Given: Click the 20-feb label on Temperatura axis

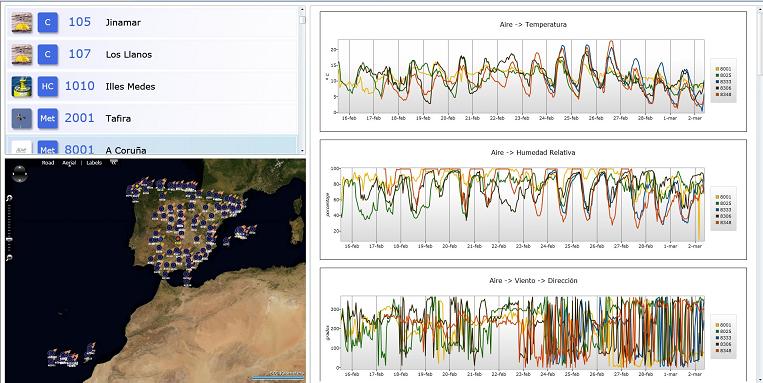Looking at the screenshot, I should tap(448, 118).
